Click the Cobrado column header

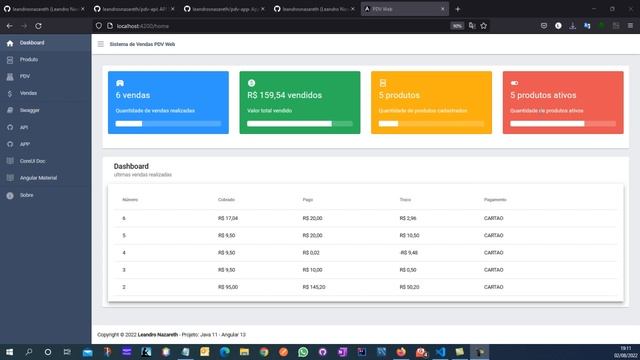point(226,200)
